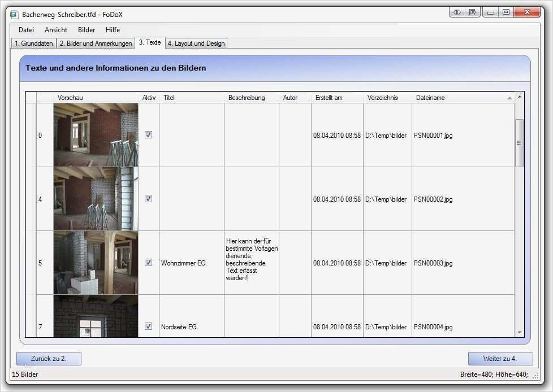Click the file name 'PSN00002.jpg'
Image resolution: width=553 pixels, height=392 pixels.
(x=433, y=199)
